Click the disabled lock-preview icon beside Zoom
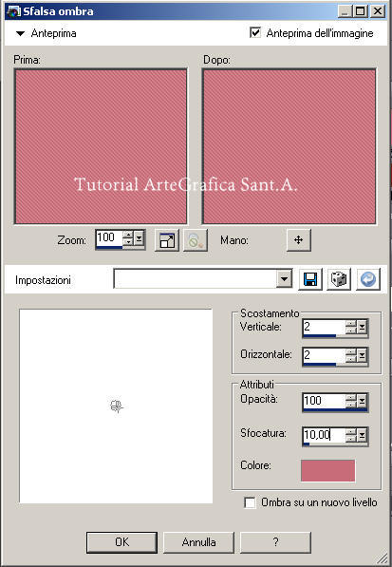The image size is (392, 567). (196, 239)
